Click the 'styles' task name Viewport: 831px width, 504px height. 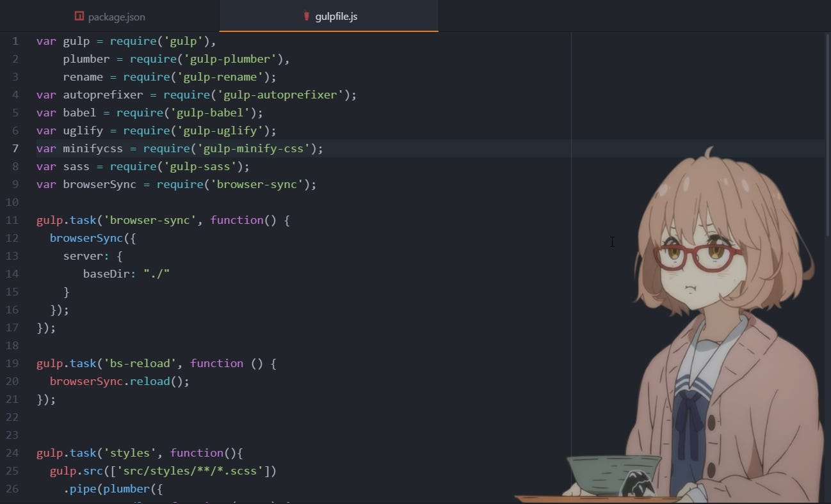click(x=130, y=453)
